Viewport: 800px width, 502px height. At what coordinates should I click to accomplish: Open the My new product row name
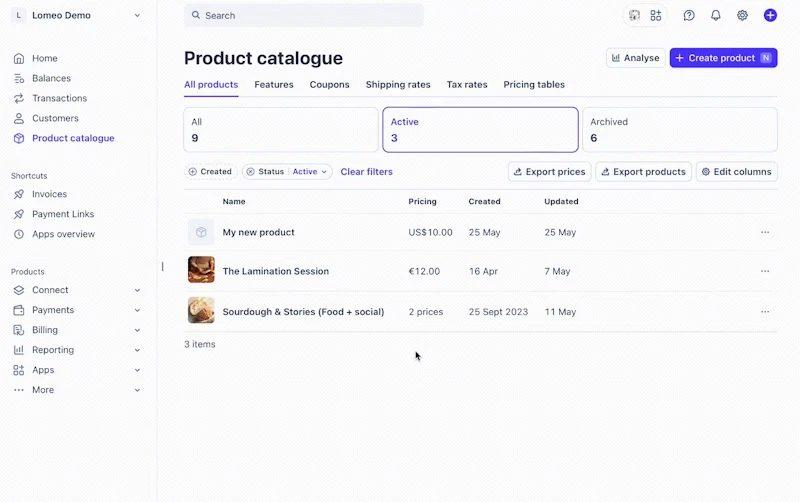259,232
